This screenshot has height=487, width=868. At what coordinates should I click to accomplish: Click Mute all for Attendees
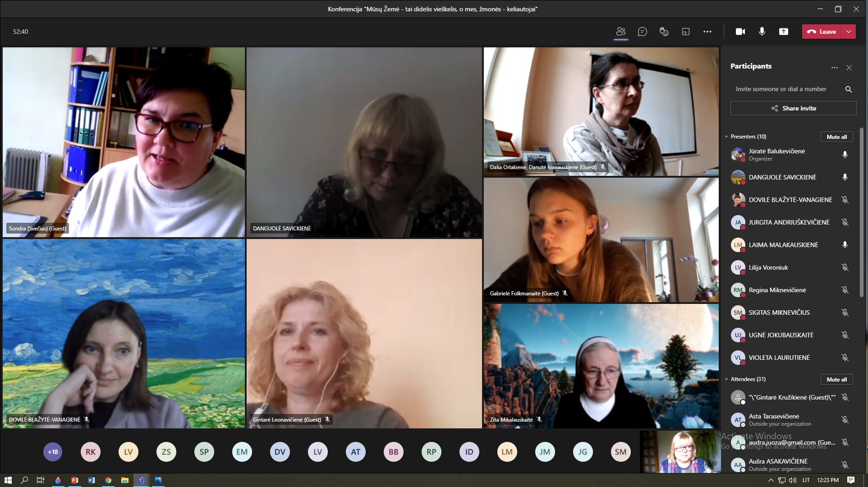(x=837, y=379)
